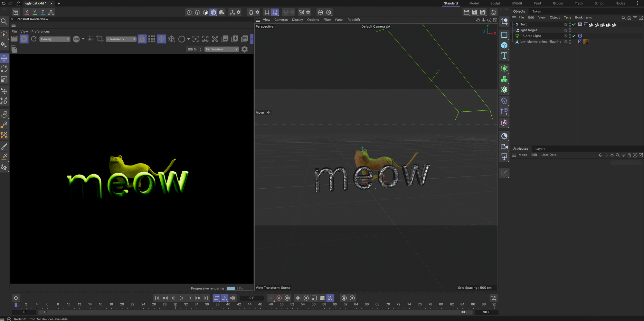Viewport: 644px width, 321px height.
Task: Switch to the Sculpt layout tab
Action: (495, 3)
